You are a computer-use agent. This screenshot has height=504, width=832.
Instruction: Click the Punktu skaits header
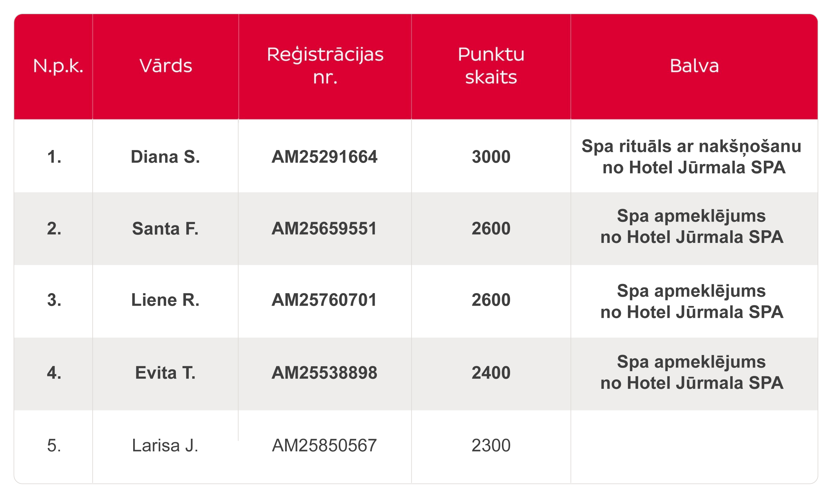(x=491, y=66)
